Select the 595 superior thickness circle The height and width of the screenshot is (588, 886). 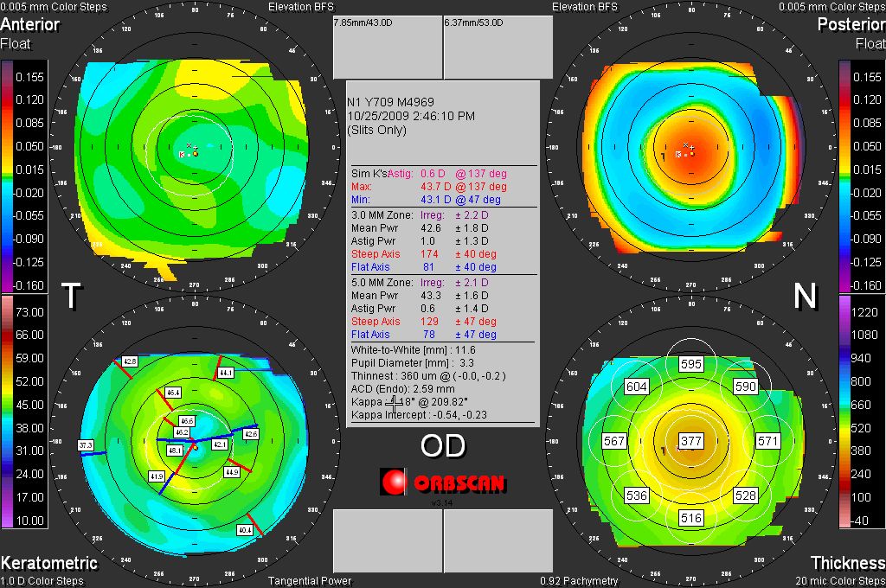click(690, 365)
